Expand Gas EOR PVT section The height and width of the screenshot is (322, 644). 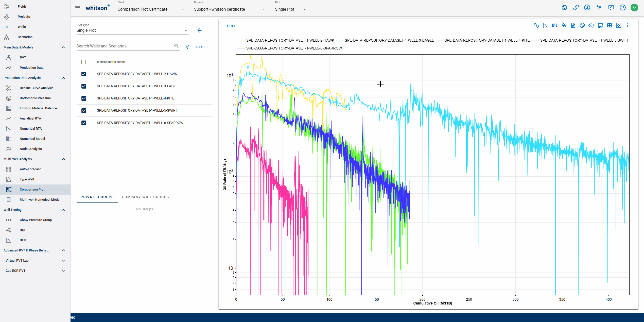click(63, 271)
